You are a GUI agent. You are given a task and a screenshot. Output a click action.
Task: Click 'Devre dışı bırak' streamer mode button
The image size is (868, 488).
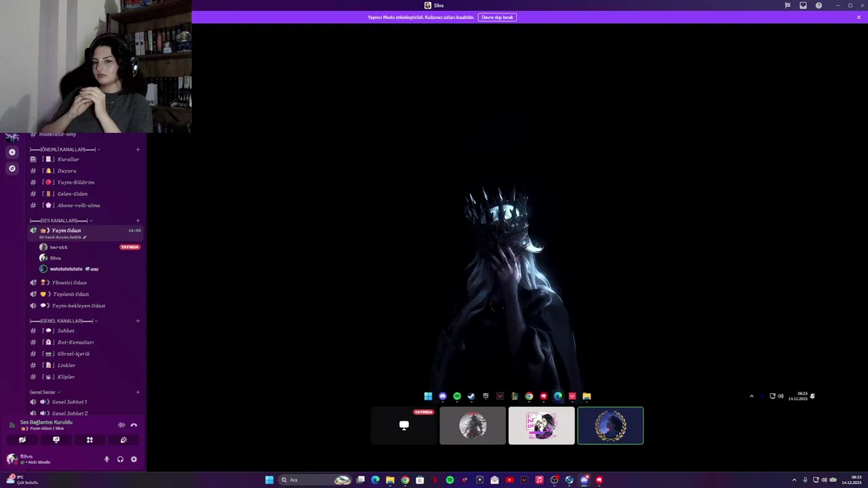[x=497, y=17]
